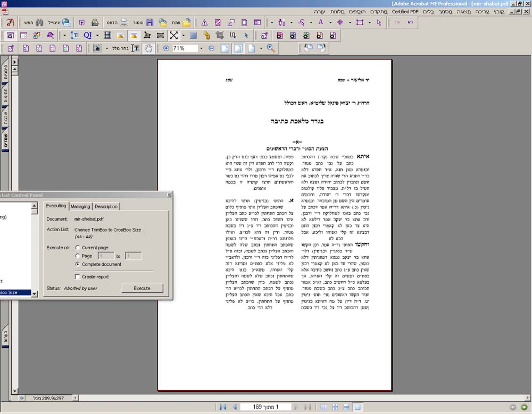Screen dimensions: 532x414
Task: Click the purple arrow pointer tool
Action: point(379,22)
